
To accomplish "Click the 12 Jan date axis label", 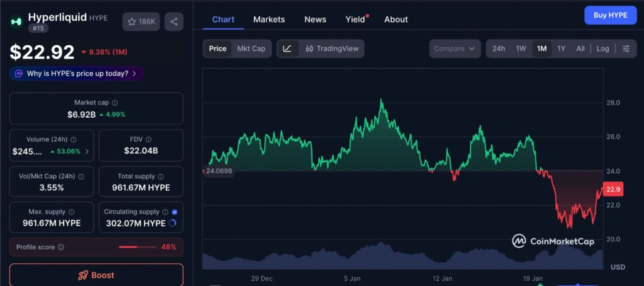I will tap(442, 278).
